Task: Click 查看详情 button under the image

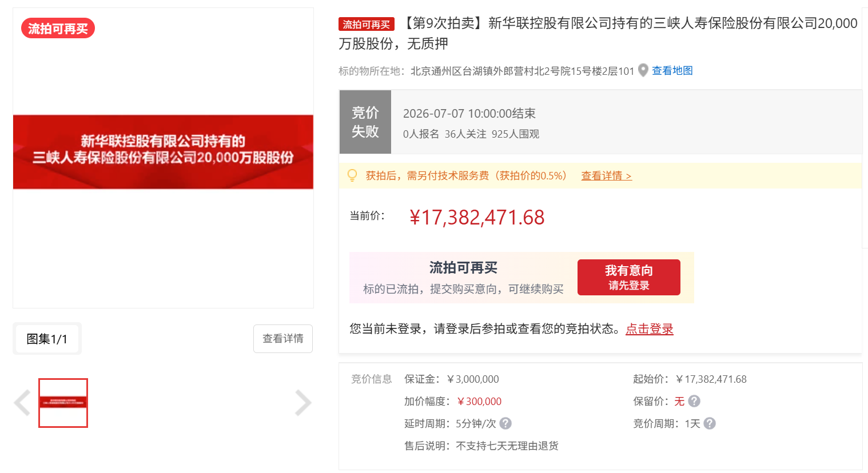Action: tap(283, 339)
